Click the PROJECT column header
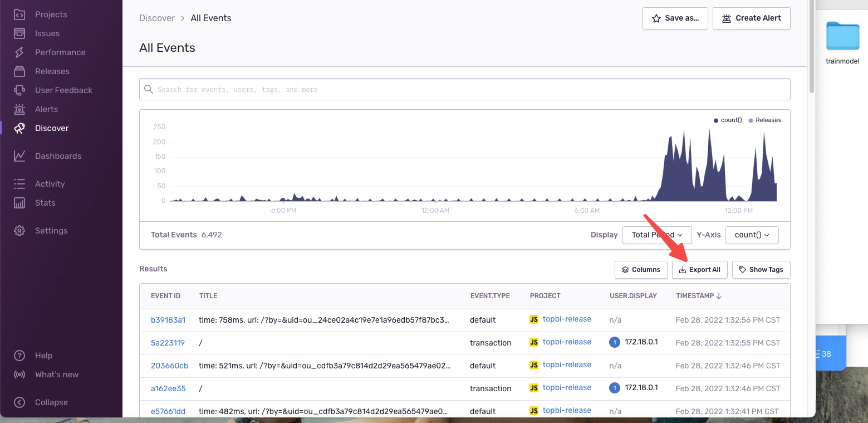This screenshot has height=423, width=868. [x=545, y=296]
